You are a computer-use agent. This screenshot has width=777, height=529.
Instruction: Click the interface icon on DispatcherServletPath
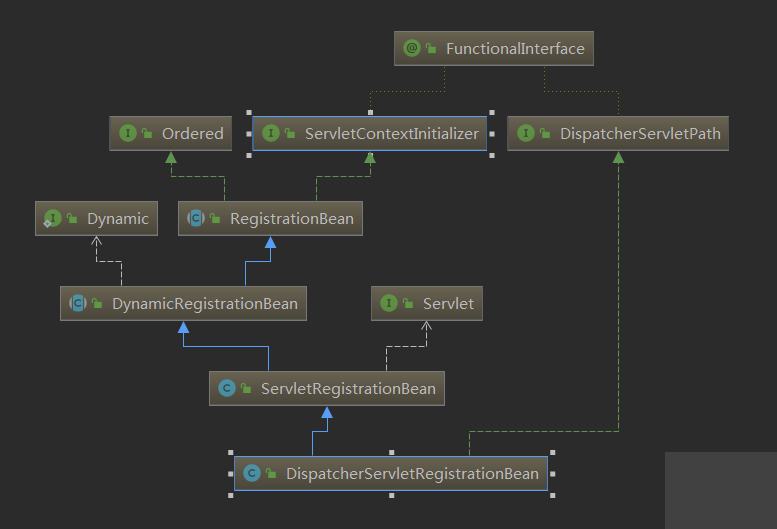coord(526,133)
